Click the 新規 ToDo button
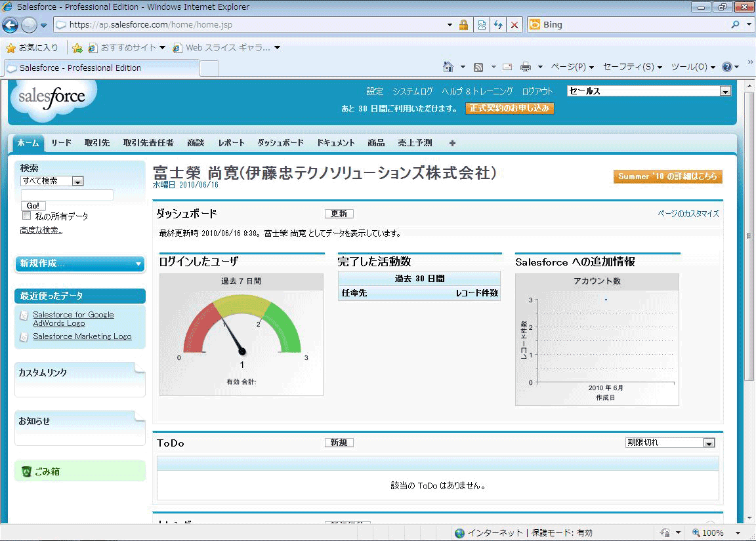 click(x=339, y=442)
